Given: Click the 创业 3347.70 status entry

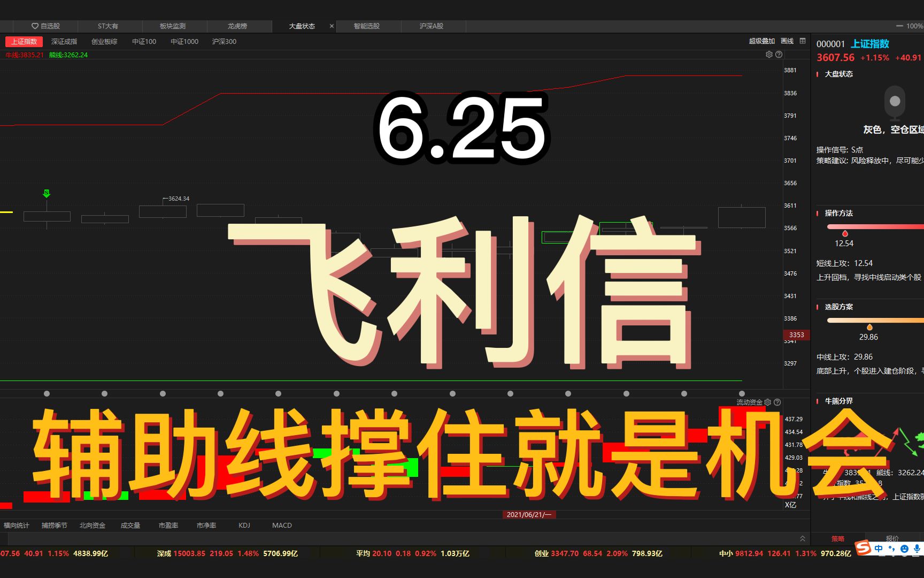Looking at the screenshot, I should point(598,553).
